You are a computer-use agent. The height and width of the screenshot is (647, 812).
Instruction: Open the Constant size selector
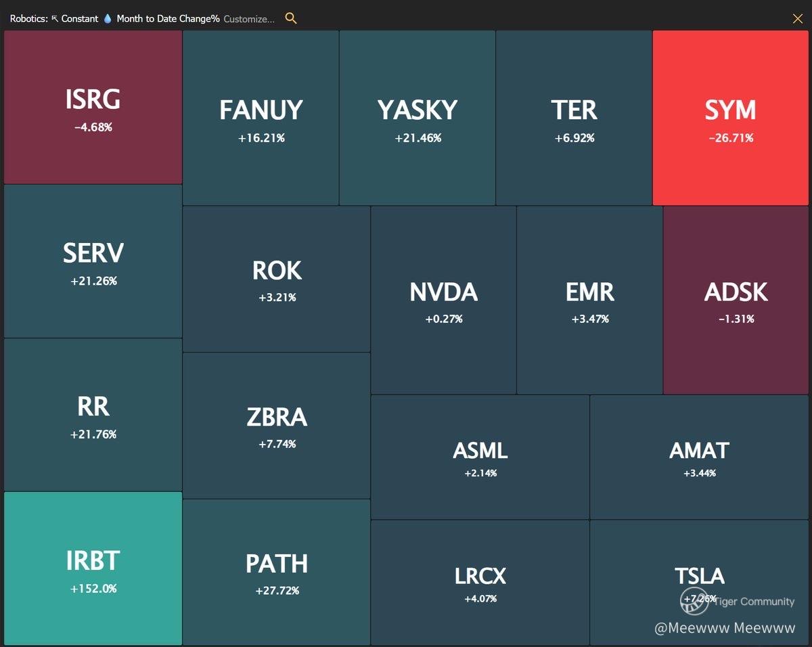point(80,19)
